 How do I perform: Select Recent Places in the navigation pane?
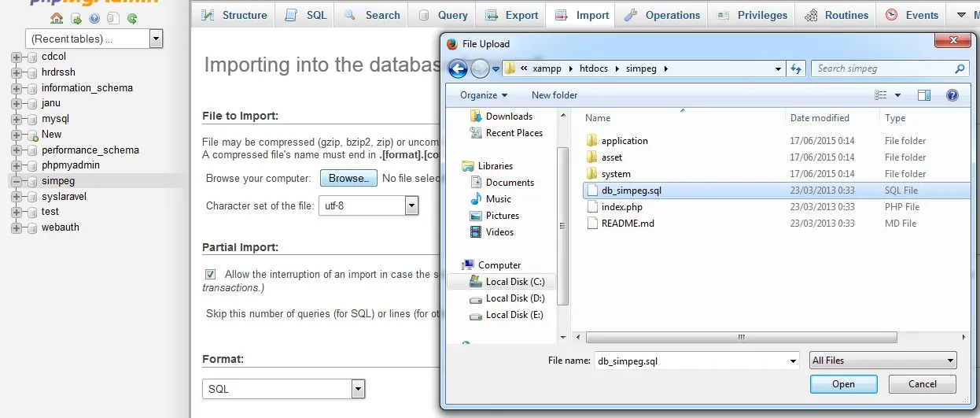point(514,133)
